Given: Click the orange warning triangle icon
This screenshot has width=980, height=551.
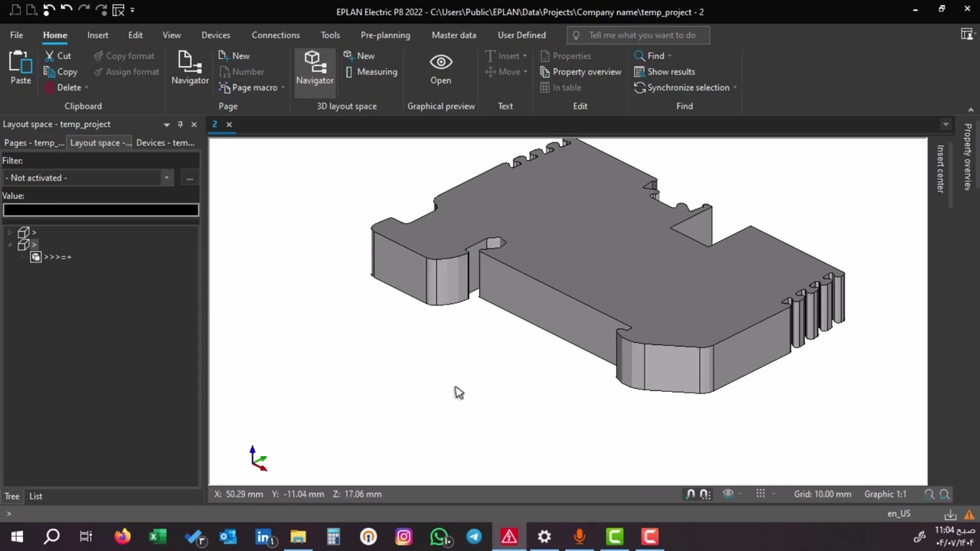Looking at the screenshot, I should [969, 514].
